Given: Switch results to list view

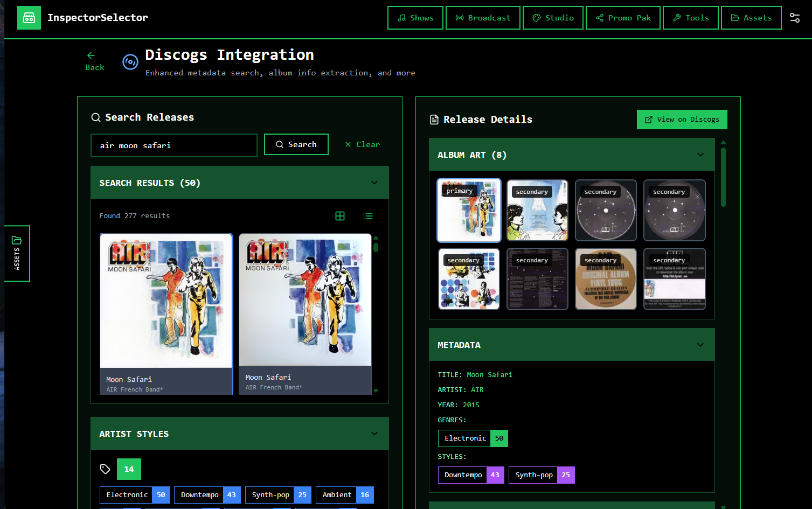Looking at the screenshot, I should [368, 216].
